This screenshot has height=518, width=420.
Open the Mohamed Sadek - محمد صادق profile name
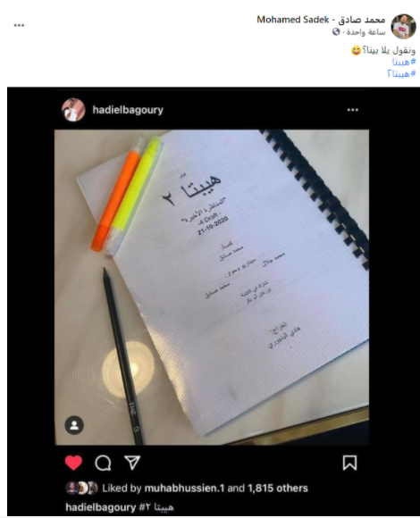click(321, 20)
